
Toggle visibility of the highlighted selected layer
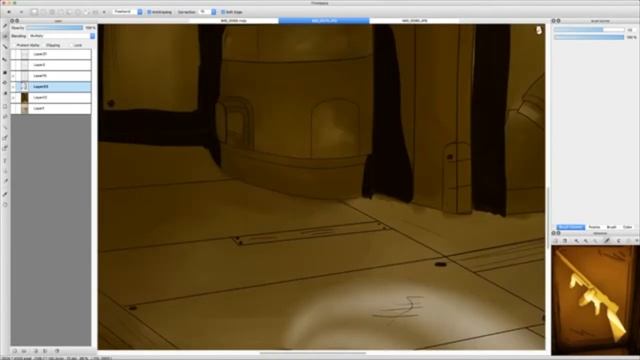click(x=13, y=87)
